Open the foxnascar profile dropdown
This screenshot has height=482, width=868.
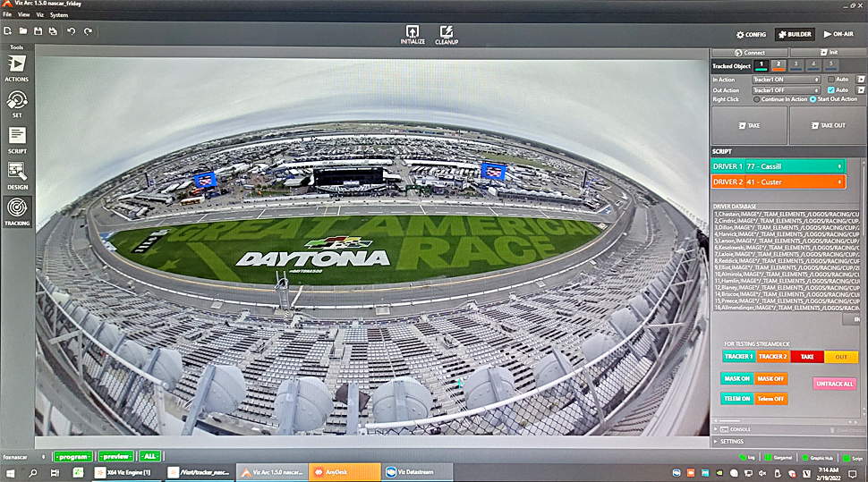pos(24,457)
